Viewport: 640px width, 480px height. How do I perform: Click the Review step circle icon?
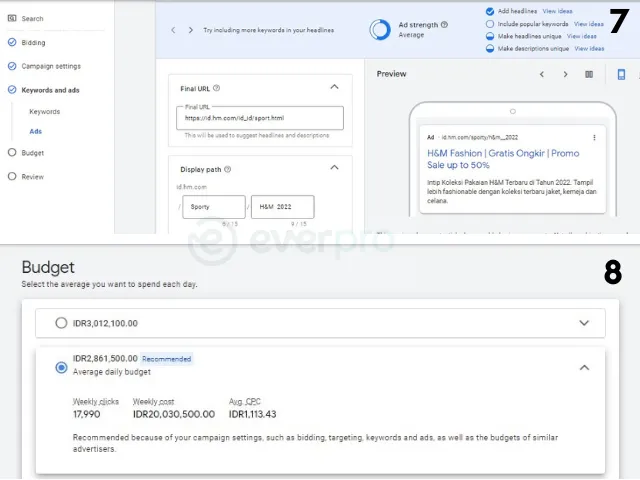coord(12,176)
